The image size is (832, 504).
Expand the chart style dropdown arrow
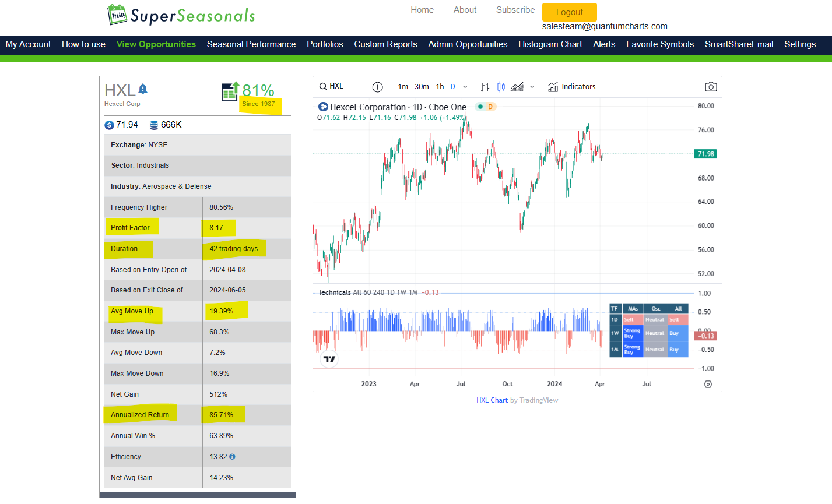click(532, 87)
